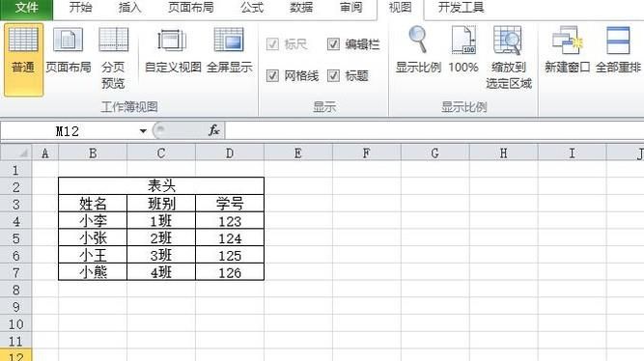
Task: Click the cell 3班
Action: [161, 255]
